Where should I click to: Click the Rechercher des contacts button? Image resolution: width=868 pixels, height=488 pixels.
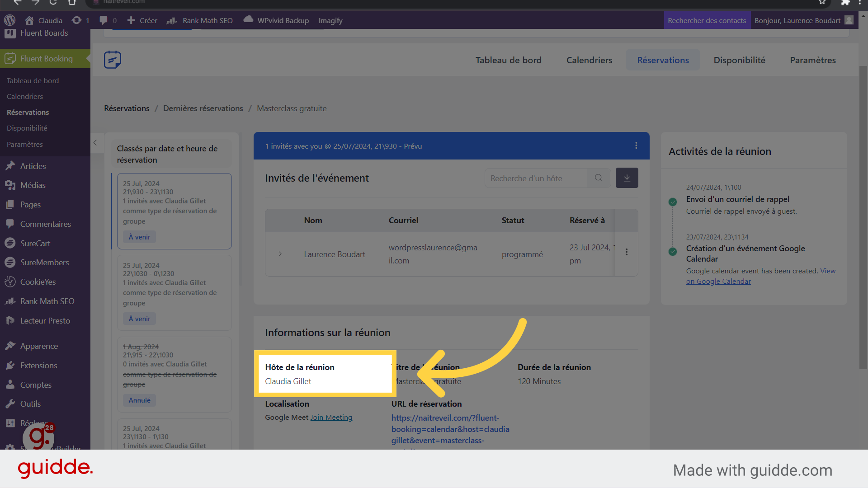point(707,20)
